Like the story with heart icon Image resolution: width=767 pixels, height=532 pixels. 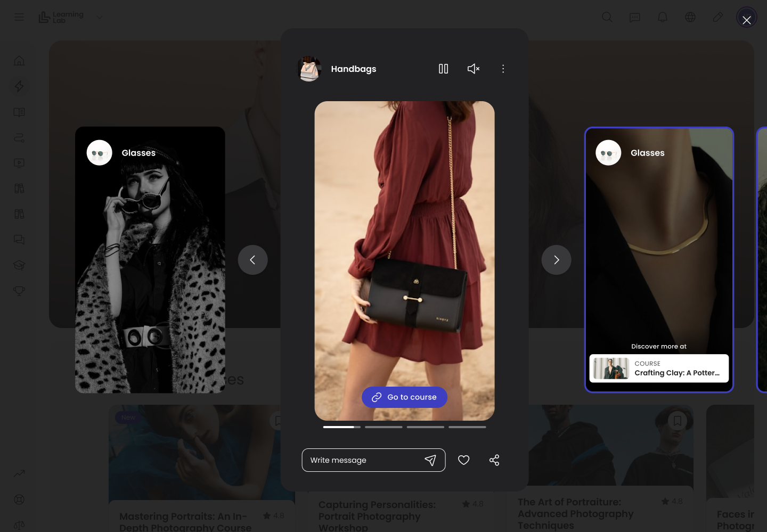click(464, 460)
